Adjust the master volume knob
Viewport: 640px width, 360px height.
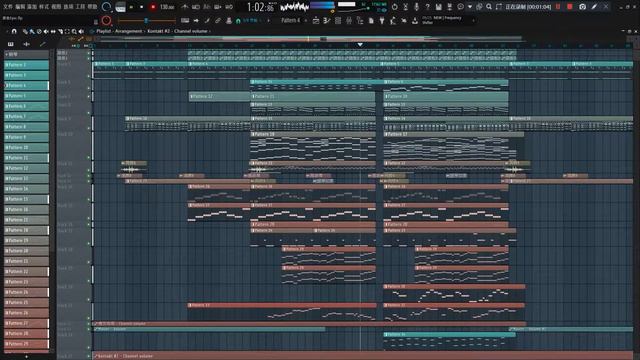[106, 7]
